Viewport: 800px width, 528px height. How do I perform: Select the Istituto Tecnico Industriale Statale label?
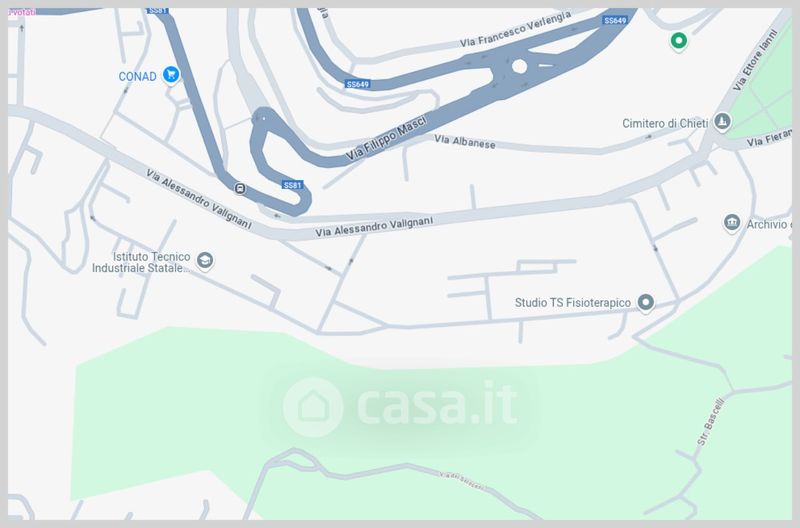141,262
